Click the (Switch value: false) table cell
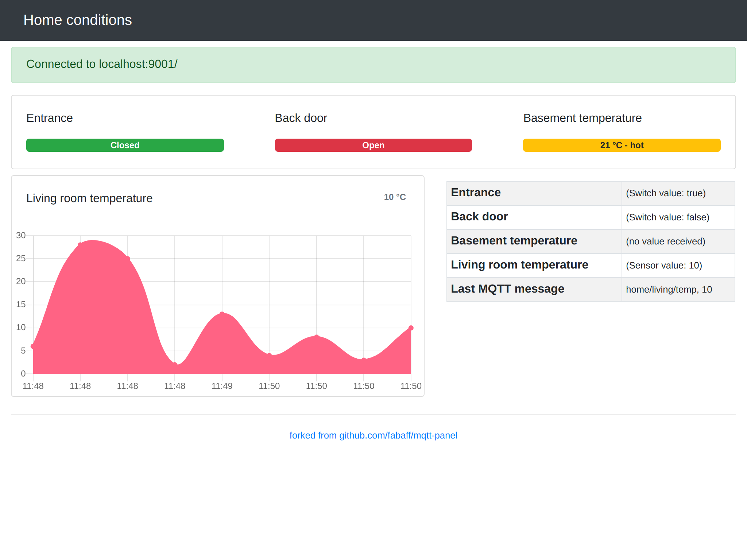The image size is (747, 560). point(667,217)
